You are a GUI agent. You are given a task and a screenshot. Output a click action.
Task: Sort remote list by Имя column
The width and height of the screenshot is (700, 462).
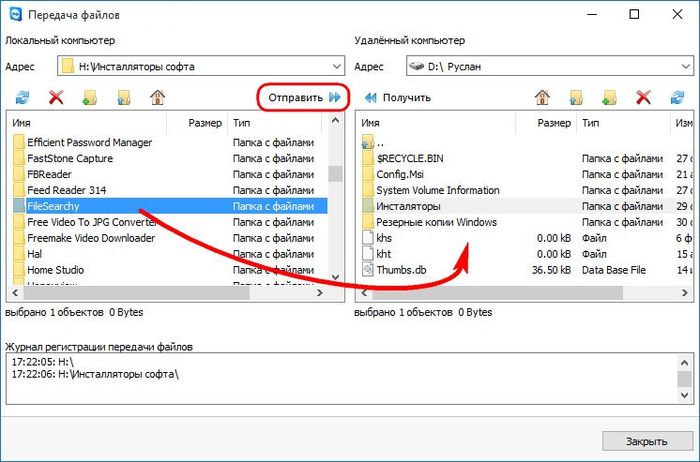436,123
